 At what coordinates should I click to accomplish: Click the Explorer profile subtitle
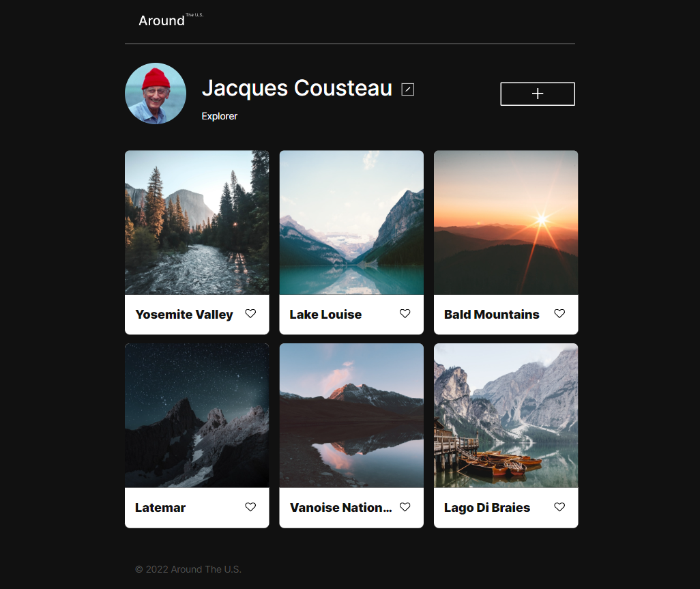[219, 116]
